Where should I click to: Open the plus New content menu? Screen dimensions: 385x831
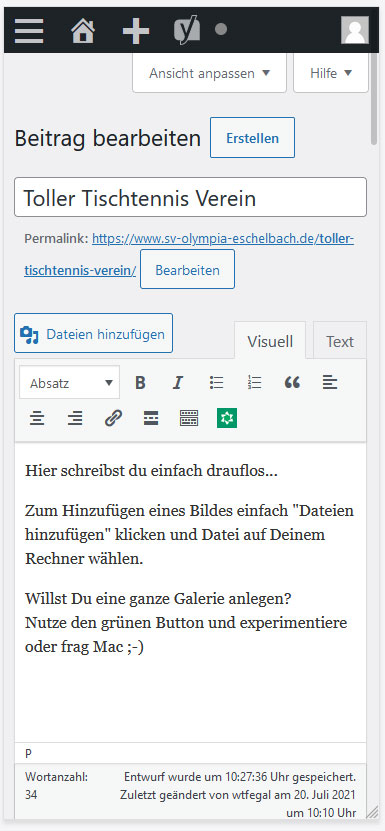(136, 30)
